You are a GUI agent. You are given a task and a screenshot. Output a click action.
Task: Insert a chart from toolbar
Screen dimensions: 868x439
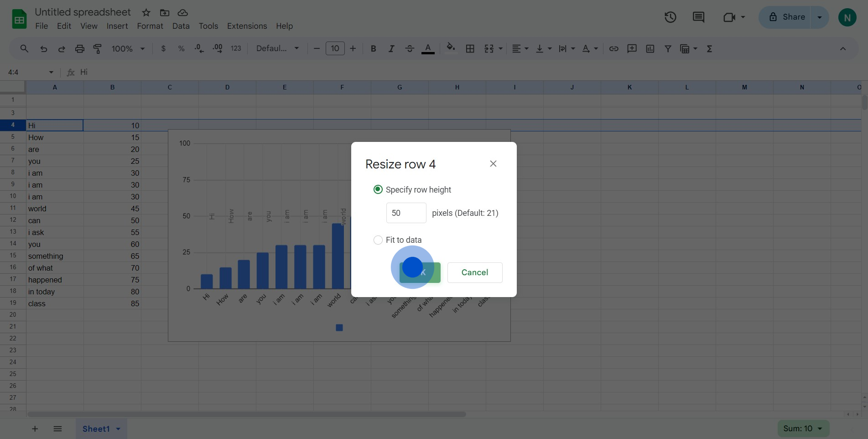(x=650, y=49)
